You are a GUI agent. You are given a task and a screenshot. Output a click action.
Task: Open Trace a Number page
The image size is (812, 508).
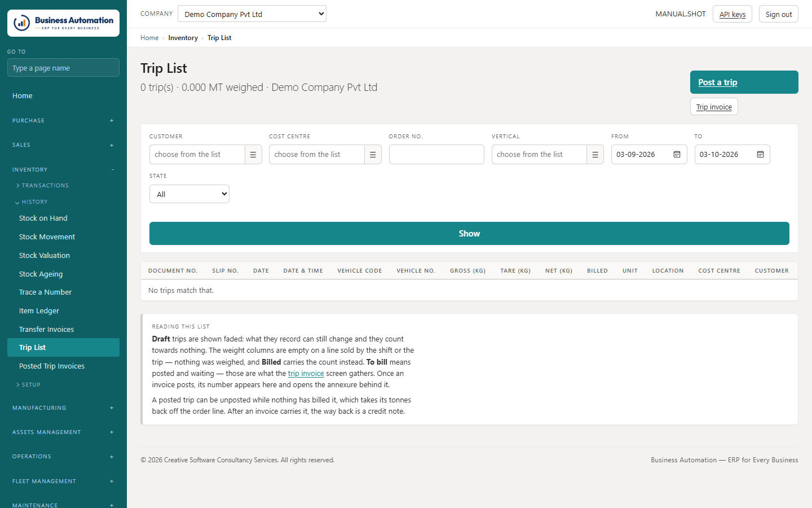click(x=63, y=292)
